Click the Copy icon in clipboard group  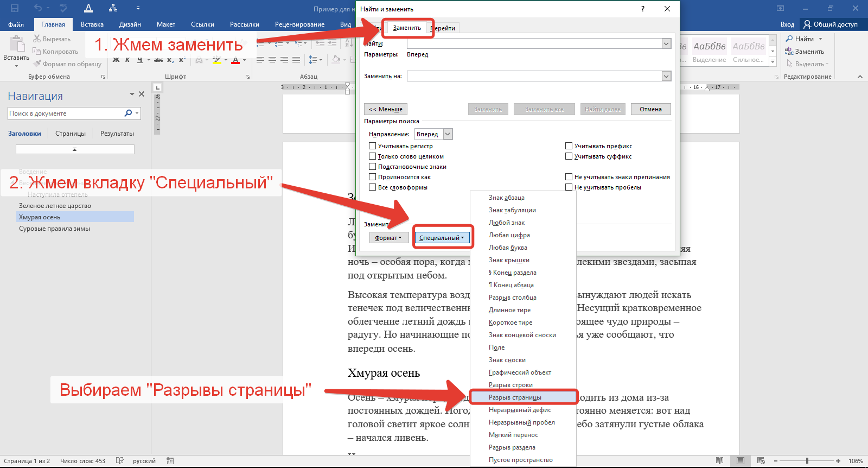point(37,51)
